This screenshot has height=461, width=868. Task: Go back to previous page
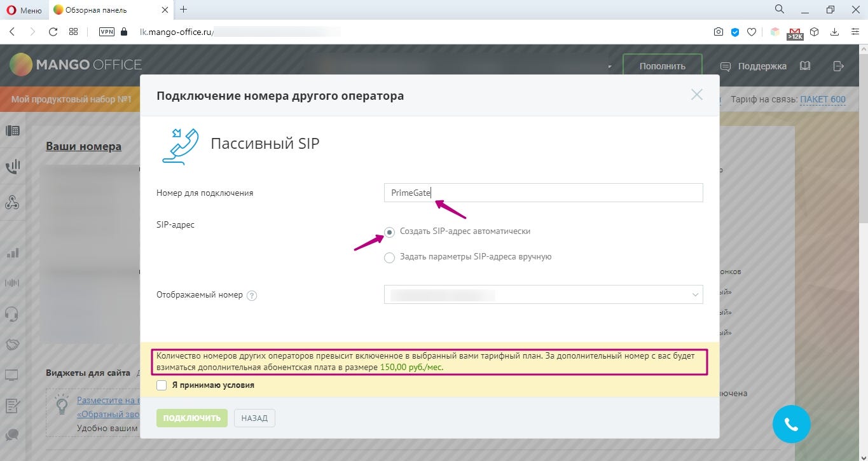(x=13, y=31)
